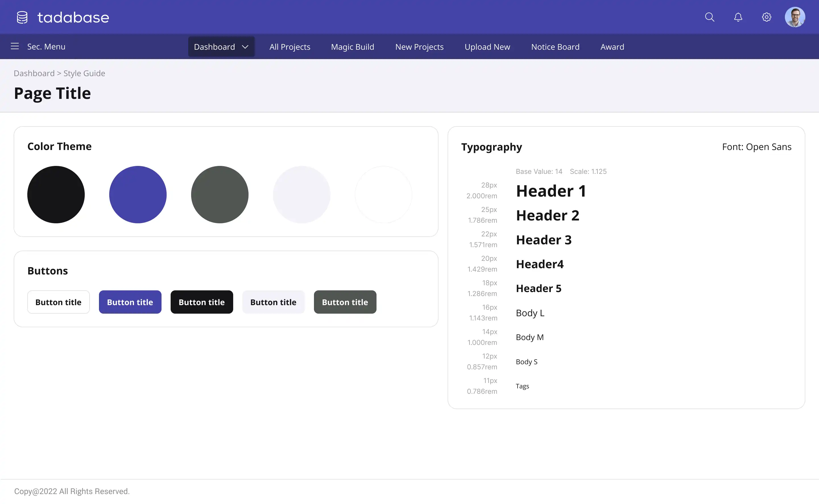This screenshot has height=504, width=819.
Task: Click the Color Theme heading
Action: [x=59, y=146]
